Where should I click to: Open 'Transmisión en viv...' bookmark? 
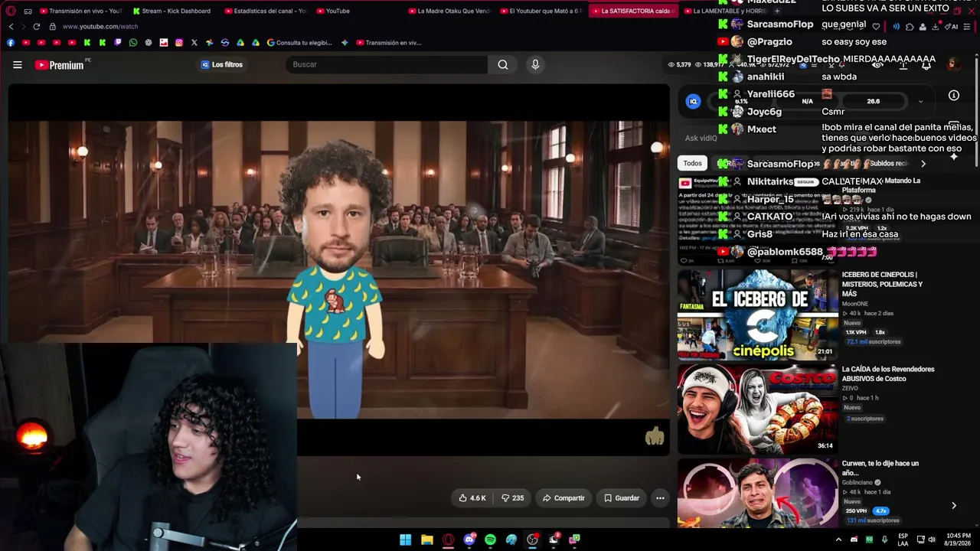388,43
